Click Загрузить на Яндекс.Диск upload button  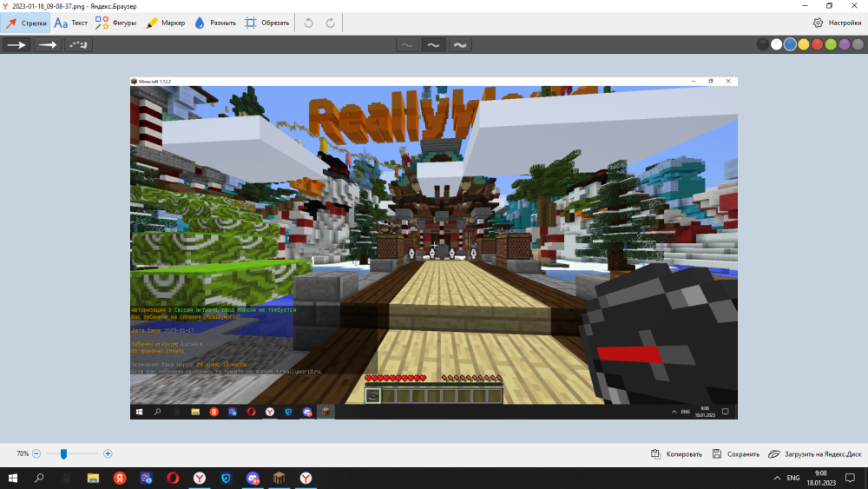coord(815,454)
